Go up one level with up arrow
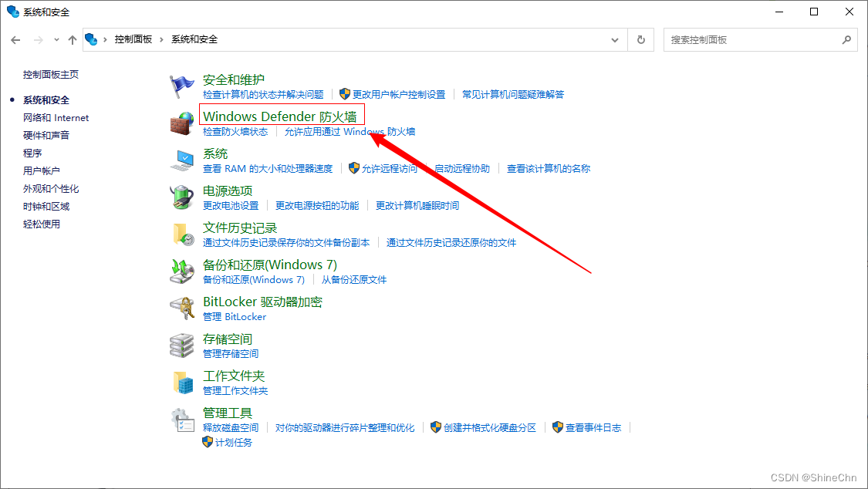The image size is (868, 489). (x=73, y=40)
